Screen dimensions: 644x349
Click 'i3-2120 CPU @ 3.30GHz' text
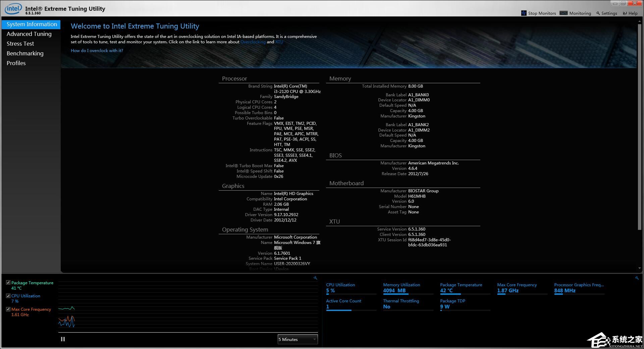click(x=297, y=91)
